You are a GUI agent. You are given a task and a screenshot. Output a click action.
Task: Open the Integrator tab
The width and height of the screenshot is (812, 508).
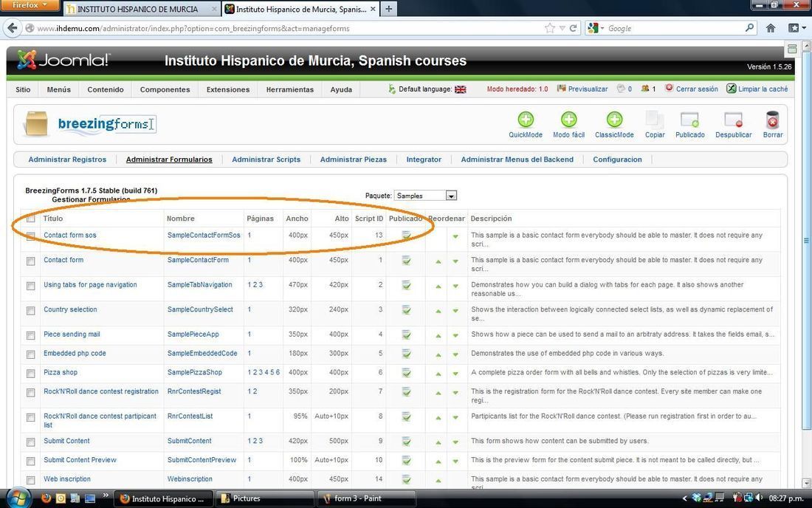[424, 159]
